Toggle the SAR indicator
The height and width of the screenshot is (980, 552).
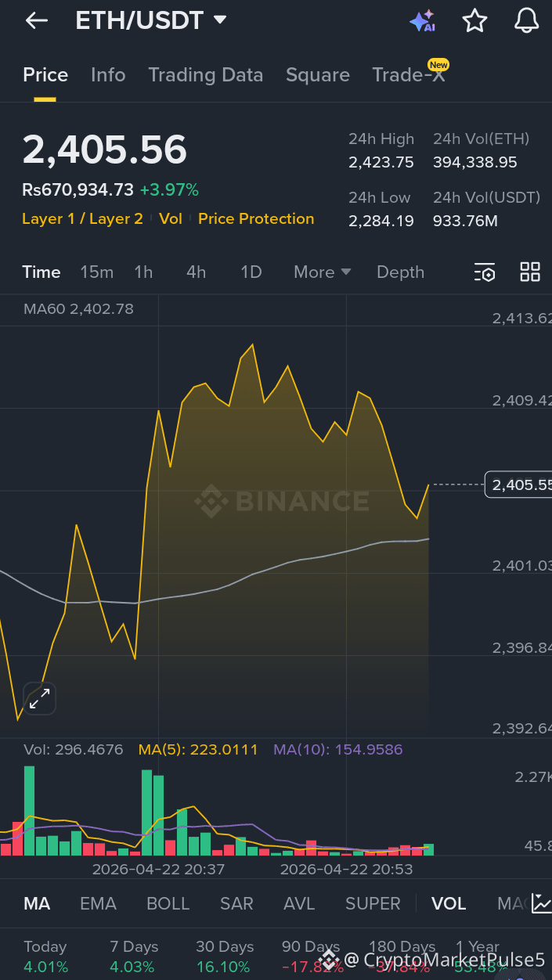tap(236, 904)
